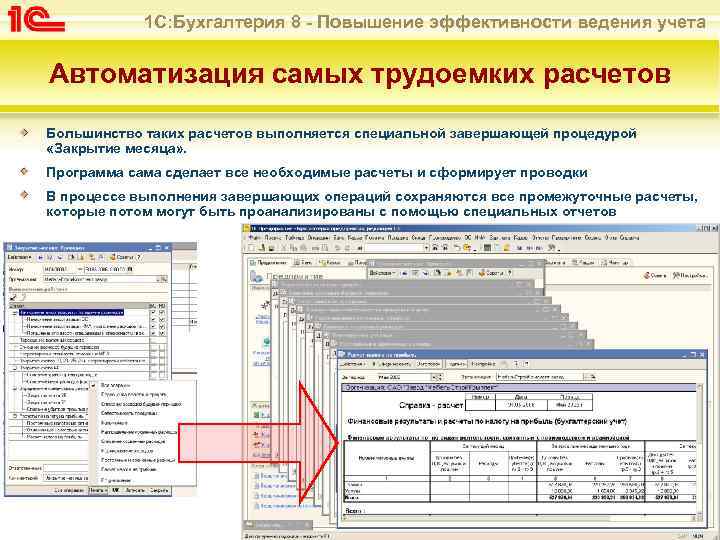Click Заголовок button in the report window
Viewport: 720px width, 540px height.
(x=428, y=364)
